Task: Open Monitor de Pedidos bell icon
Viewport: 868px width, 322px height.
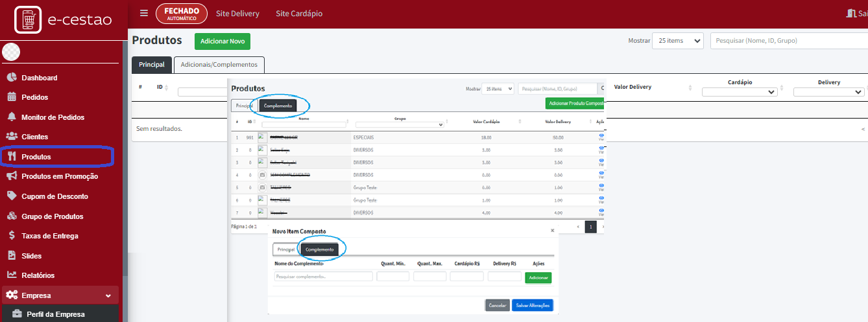Action: (12, 117)
